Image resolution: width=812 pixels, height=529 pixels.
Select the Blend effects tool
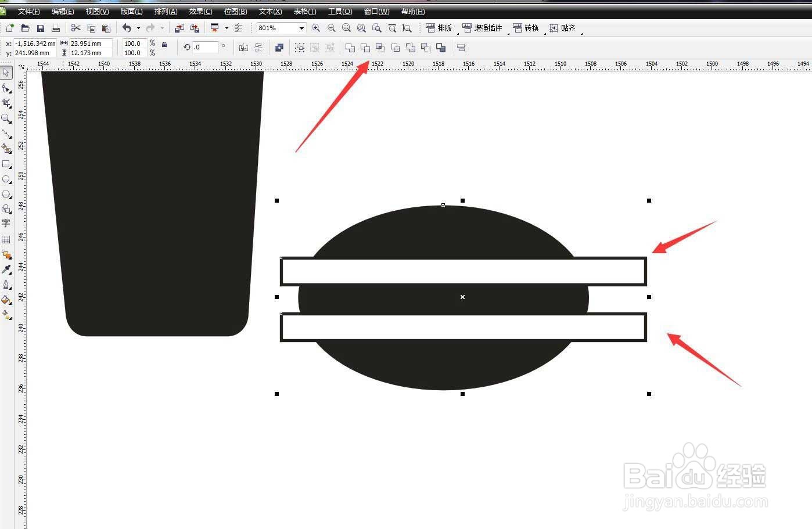coord(6,254)
